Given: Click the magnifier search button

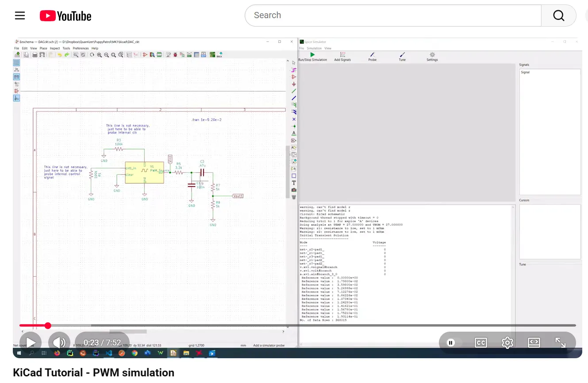Looking at the screenshot, I should click(559, 15).
